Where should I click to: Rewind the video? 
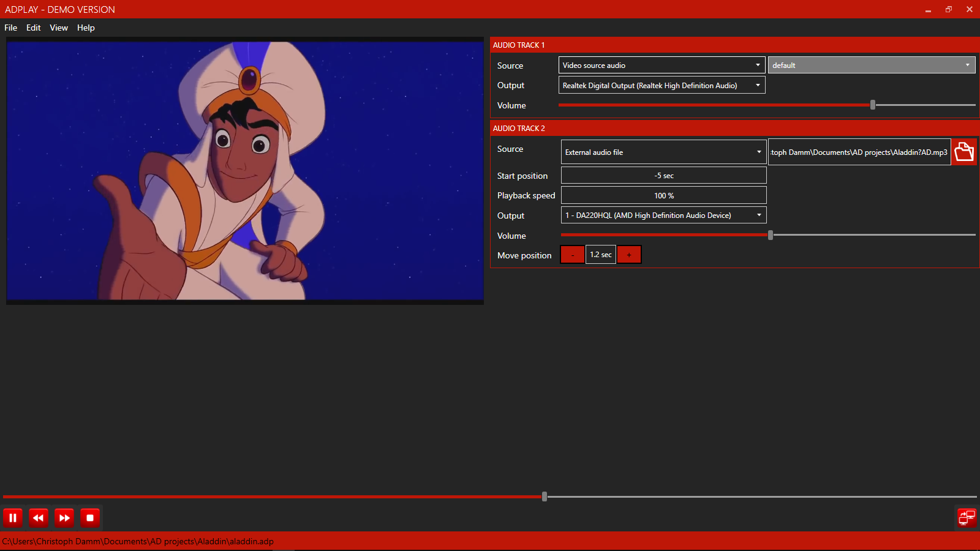39,518
